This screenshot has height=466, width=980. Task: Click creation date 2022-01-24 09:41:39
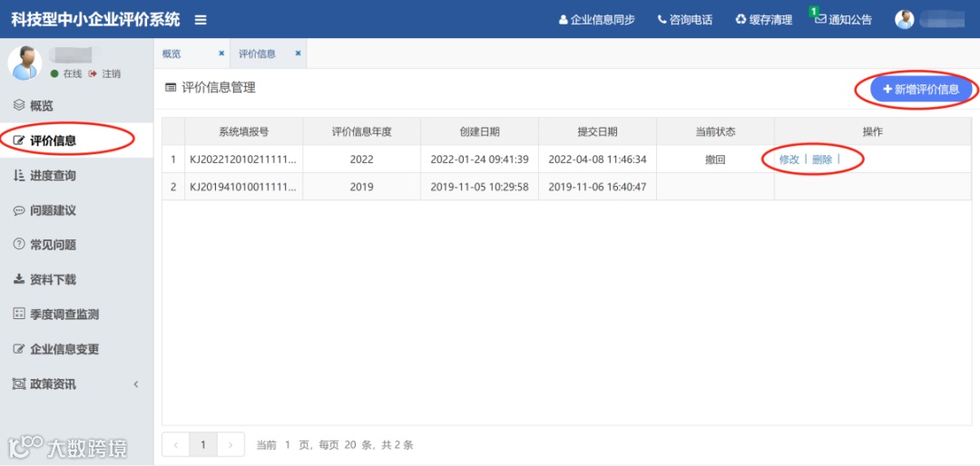coord(479,160)
